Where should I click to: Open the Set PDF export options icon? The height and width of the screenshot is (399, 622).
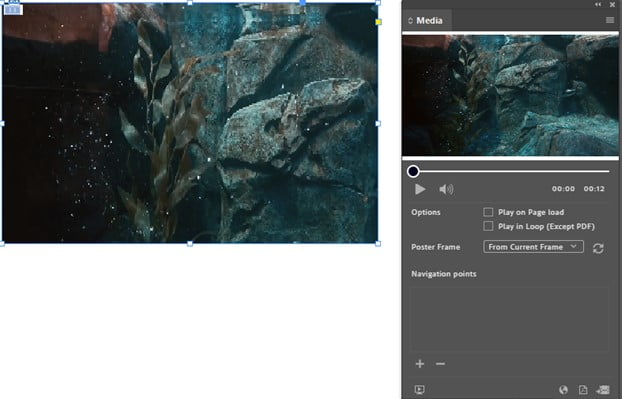583,390
